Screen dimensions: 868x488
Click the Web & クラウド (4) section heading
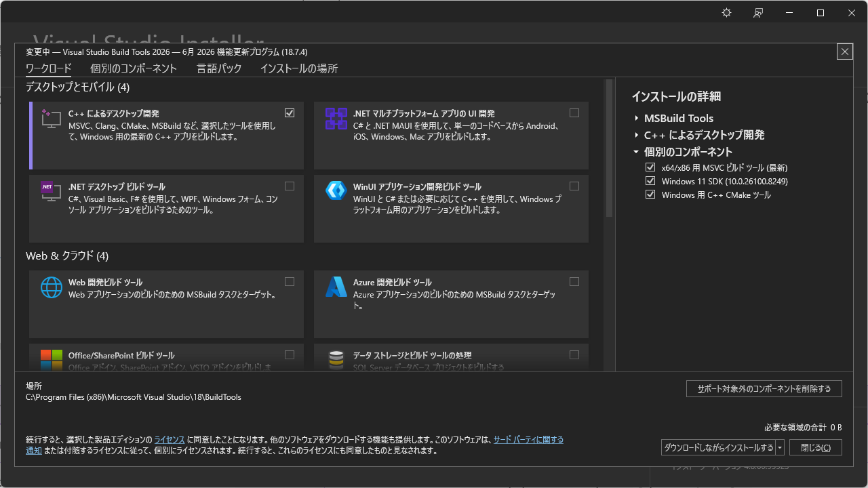coord(67,256)
